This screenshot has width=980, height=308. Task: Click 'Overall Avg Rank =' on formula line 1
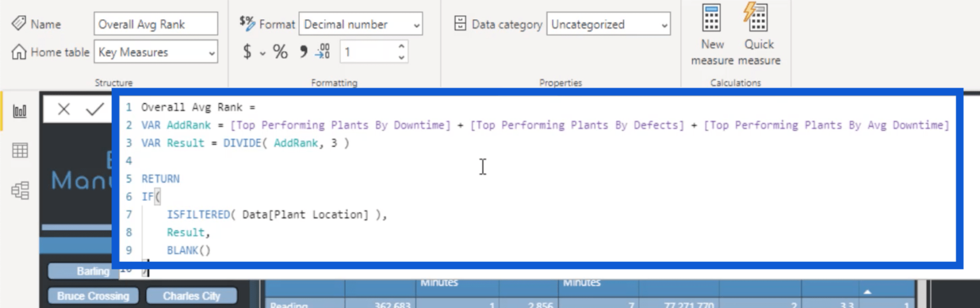point(198,107)
